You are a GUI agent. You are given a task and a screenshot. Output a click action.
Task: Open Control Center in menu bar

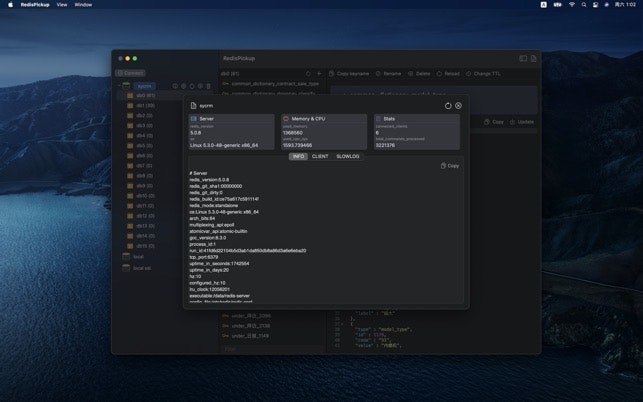click(595, 5)
